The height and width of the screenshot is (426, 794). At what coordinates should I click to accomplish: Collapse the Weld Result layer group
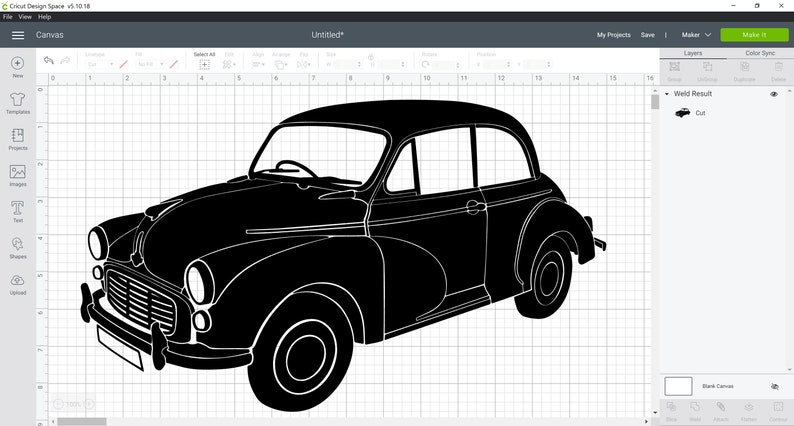click(667, 94)
